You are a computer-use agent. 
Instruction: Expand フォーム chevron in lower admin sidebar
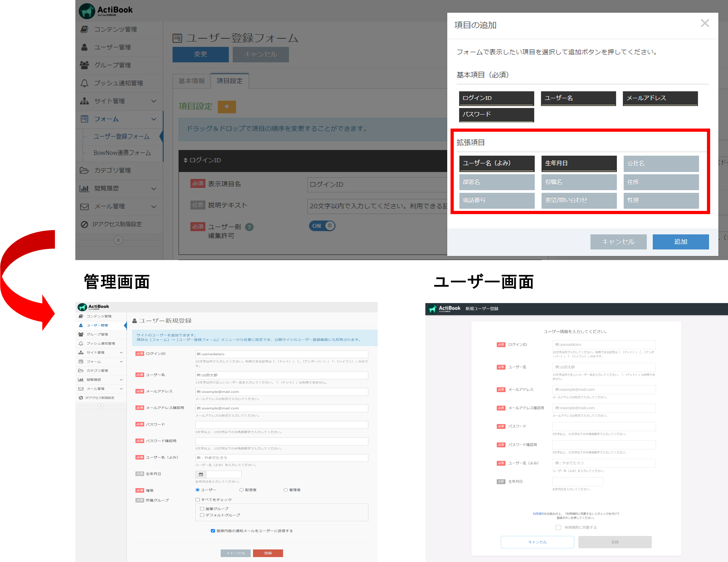coord(121,361)
